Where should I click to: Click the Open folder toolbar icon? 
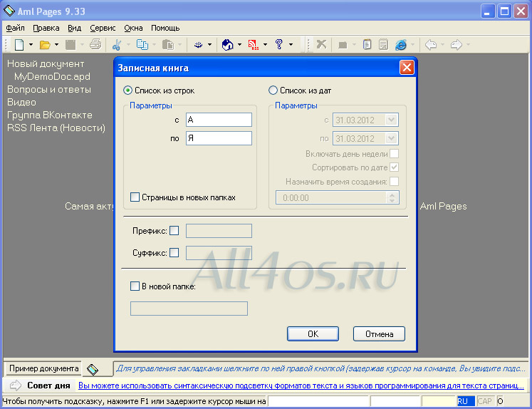[x=45, y=45]
